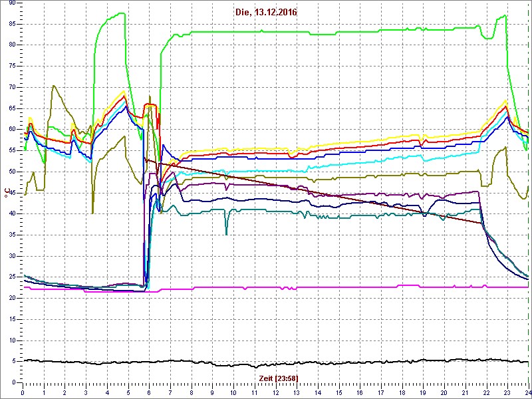Select the 75 tick label on the temperature axis

(12, 66)
